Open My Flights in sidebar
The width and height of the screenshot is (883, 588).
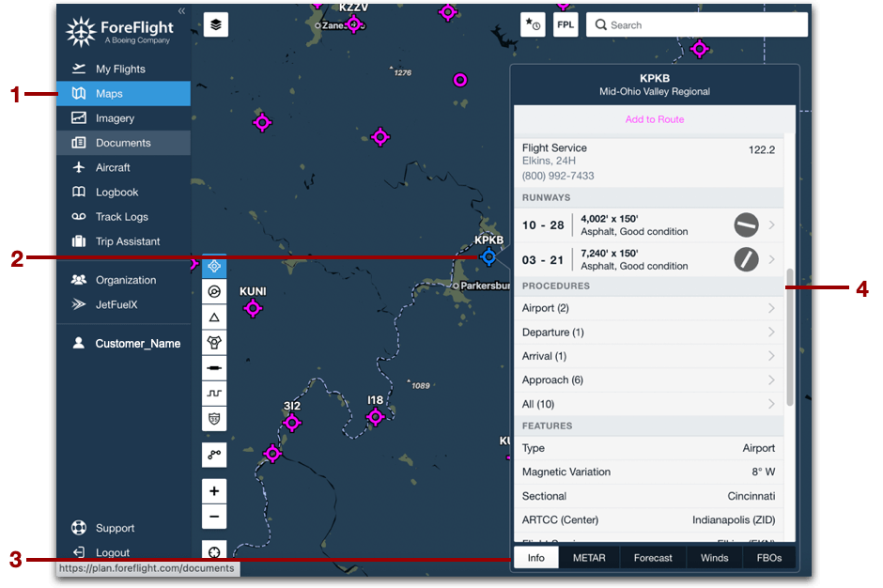coord(123,69)
